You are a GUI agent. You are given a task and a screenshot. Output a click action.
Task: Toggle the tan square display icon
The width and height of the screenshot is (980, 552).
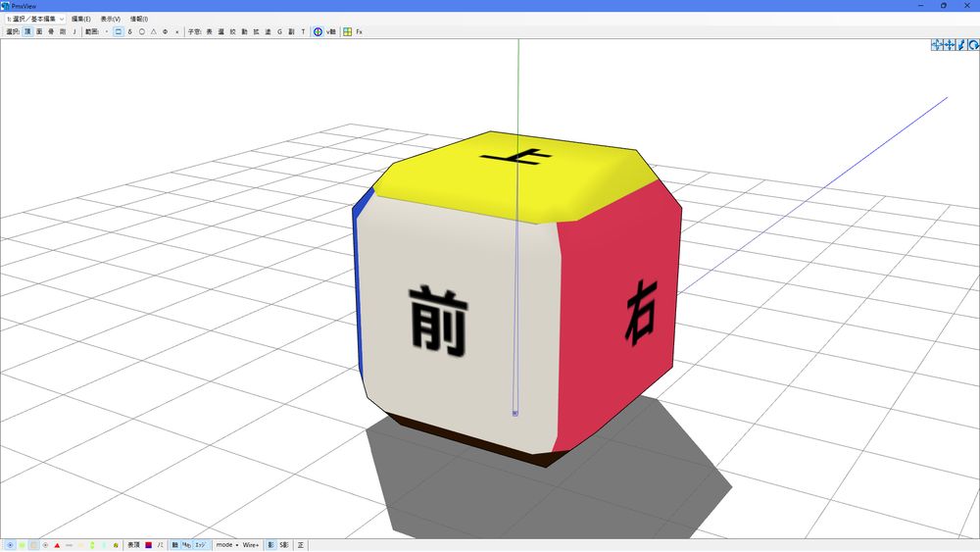[x=33, y=545]
